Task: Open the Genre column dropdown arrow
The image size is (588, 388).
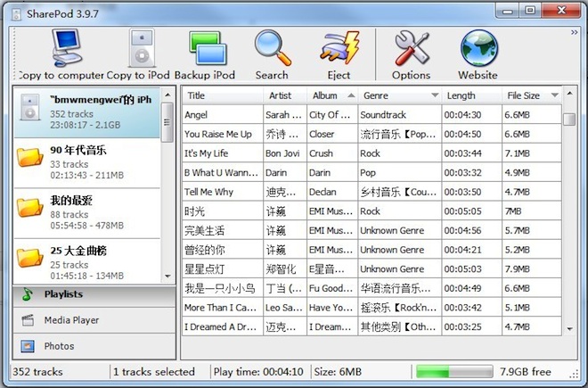Action: 435,95
